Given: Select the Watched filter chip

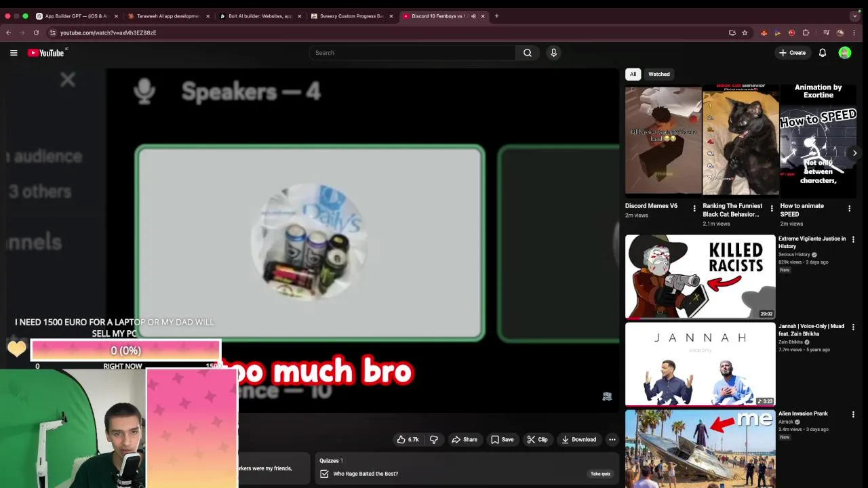Looking at the screenshot, I should [x=659, y=74].
